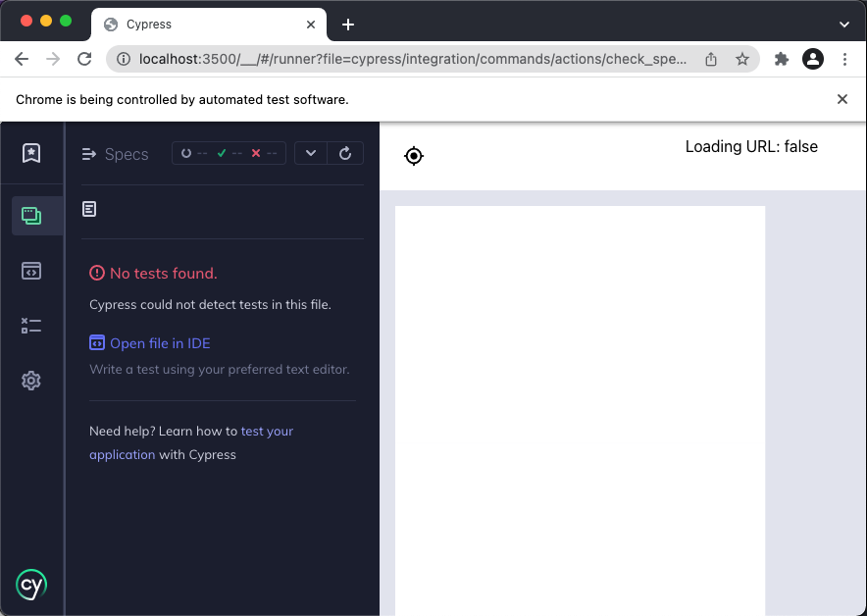The height and width of the screenshot is (616, 867).
Task: Click the "Loading URL: false" text
Action: [x=751, y=146]
